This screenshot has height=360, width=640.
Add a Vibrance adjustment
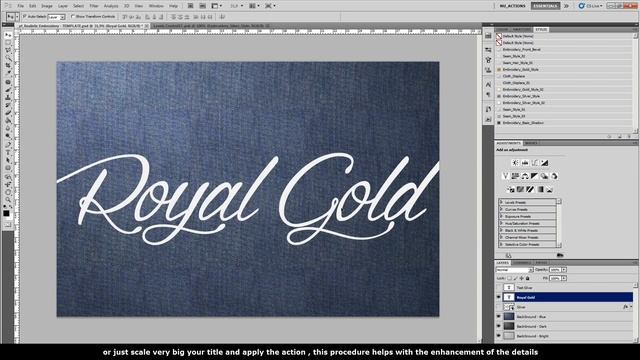point(505,176)
